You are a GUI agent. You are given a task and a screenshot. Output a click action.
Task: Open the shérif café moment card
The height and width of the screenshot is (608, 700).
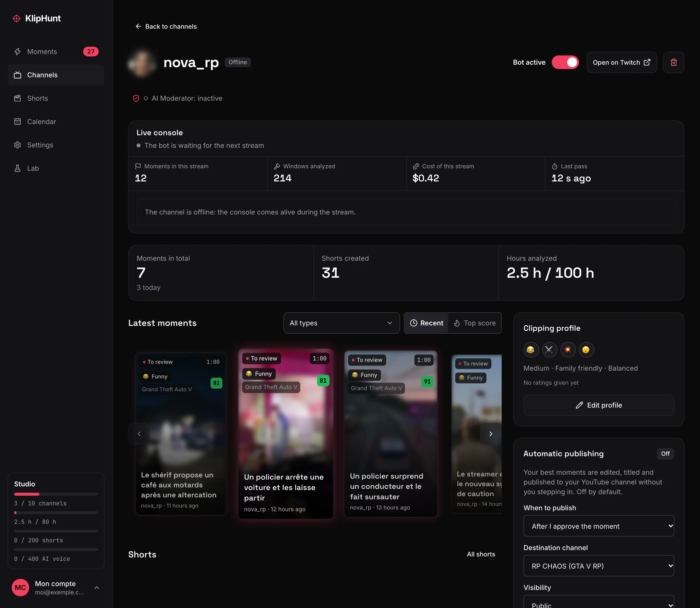pos(181,434)
